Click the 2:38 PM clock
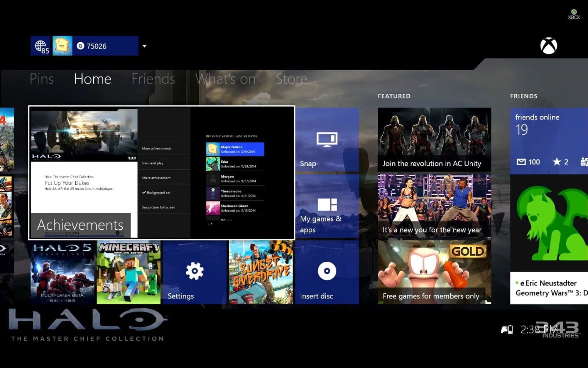588x368 pixels. (x=539, y=329)
